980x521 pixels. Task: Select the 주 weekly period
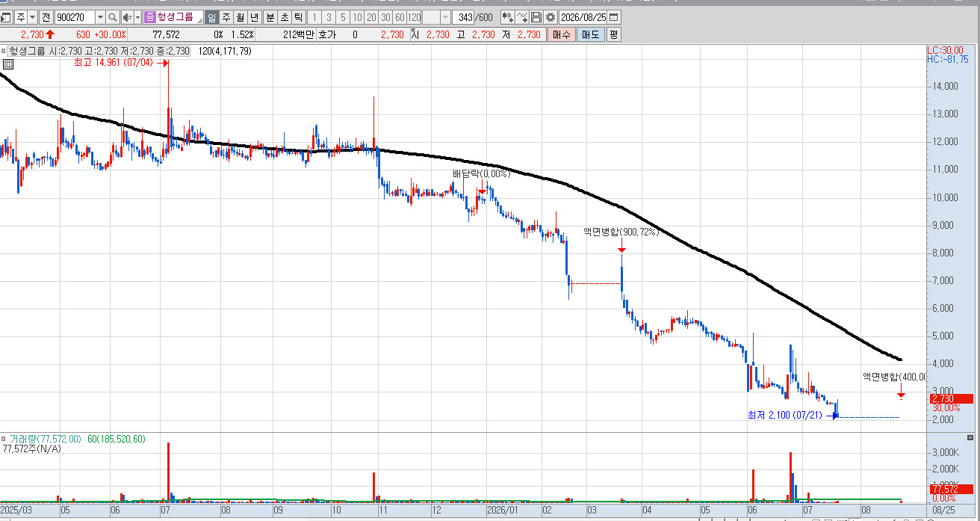(x=226, y=17)
